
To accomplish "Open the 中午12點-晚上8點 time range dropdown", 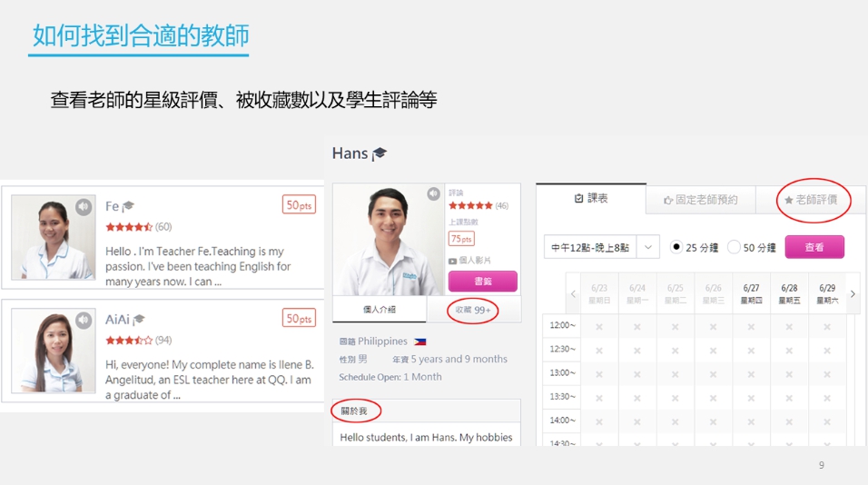I will 602,247.
